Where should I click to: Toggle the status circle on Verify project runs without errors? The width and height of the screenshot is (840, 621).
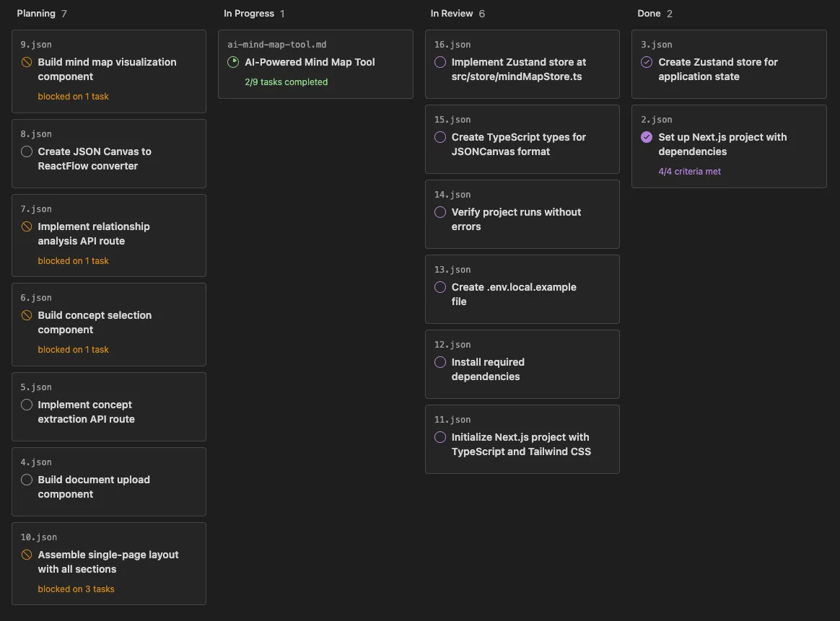click(x=440, y=212)
